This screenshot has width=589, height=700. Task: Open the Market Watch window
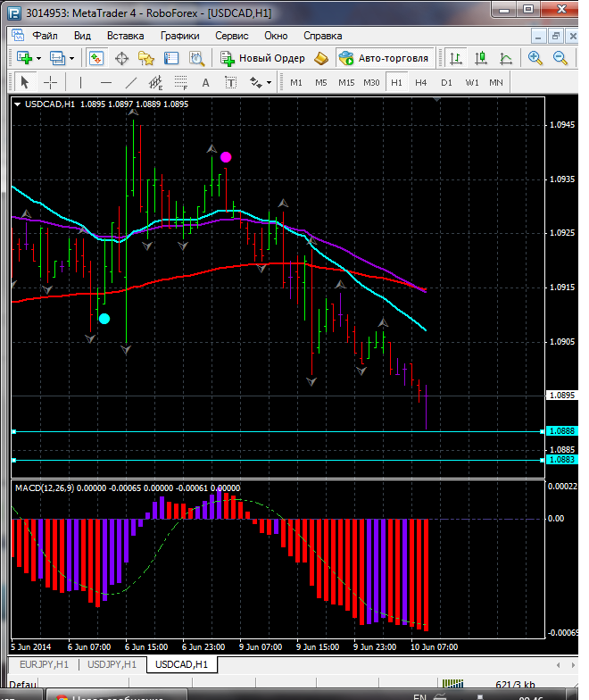(x=96, y=58)
